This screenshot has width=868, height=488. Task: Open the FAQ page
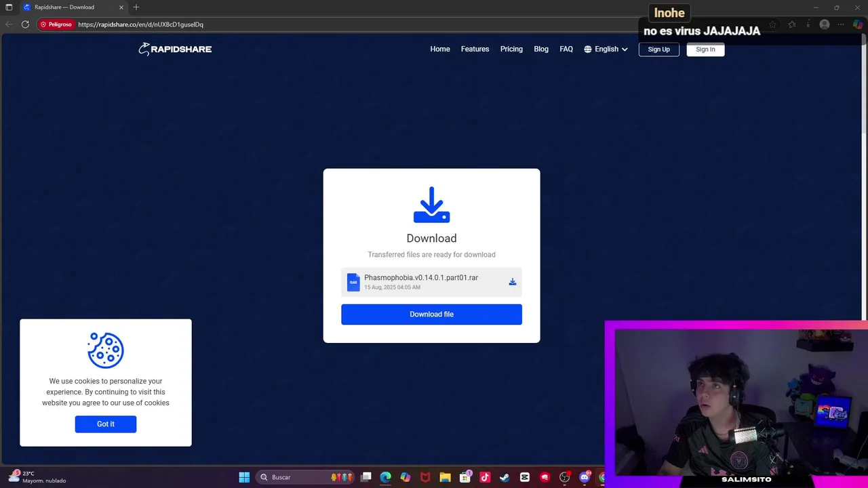(x=566, y=49)
